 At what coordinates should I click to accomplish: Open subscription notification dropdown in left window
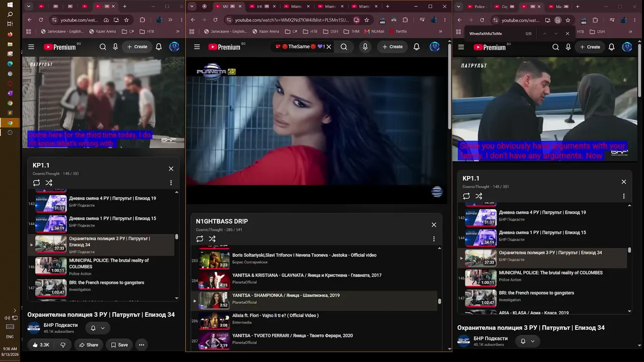(x=98, y=328)
